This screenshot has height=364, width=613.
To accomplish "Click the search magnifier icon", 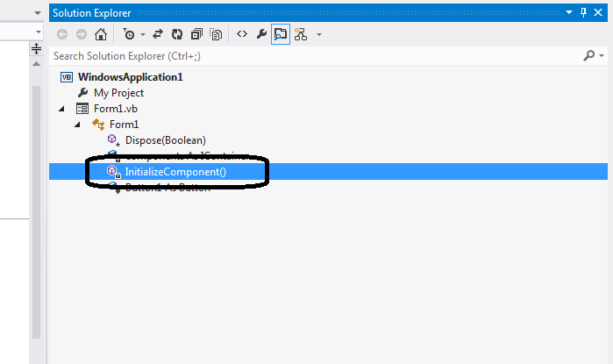I will pyautogui.click(x=589, y=55).
